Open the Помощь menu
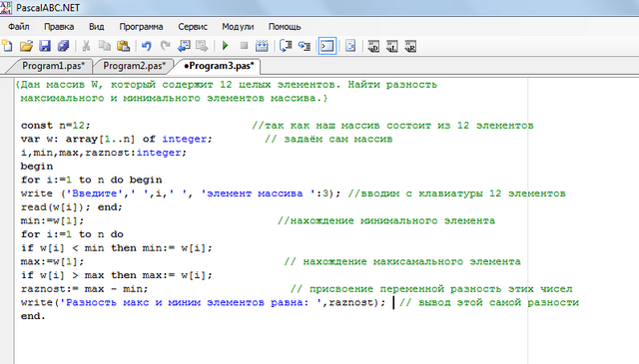The image size is (639, 364). click(285, 27)
